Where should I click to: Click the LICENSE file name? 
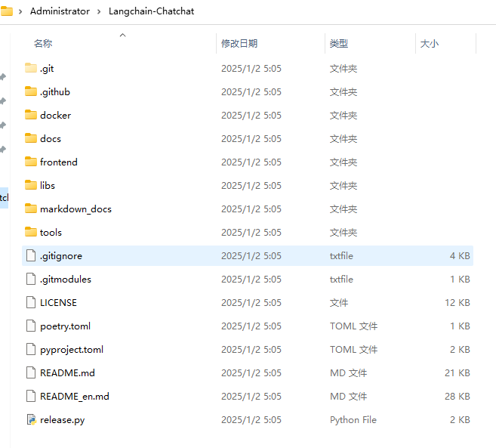click(x=58, y=303)
